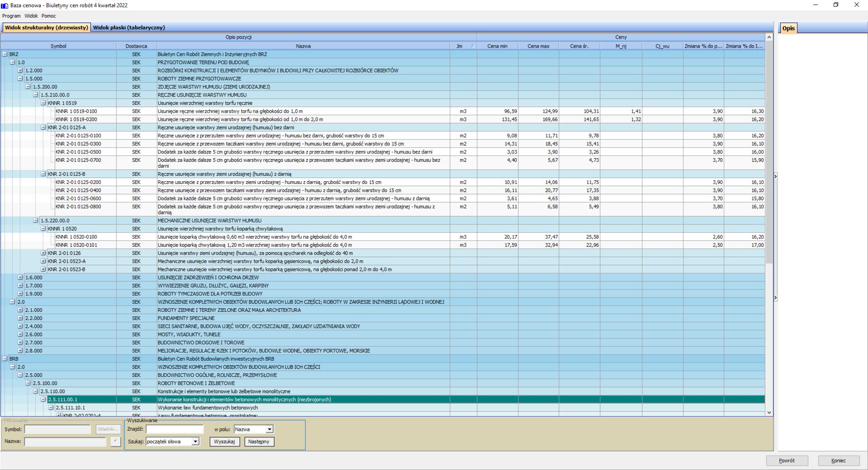Click the Następny button
The width and height of the screenshot is (868, 470).
(259, 442)
